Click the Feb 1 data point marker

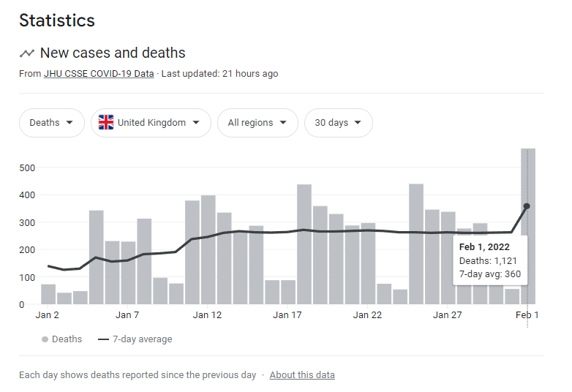(x=527, y=206)
